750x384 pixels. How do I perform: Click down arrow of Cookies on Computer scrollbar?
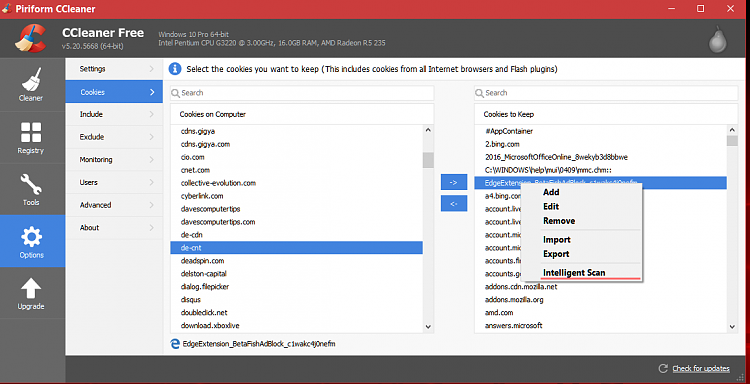(428, 326)
